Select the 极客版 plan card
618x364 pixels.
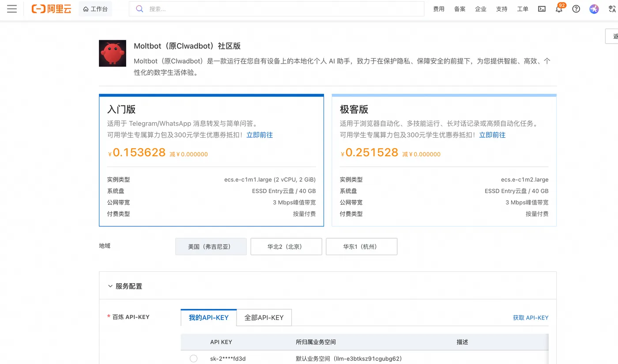tap(444, 160)
